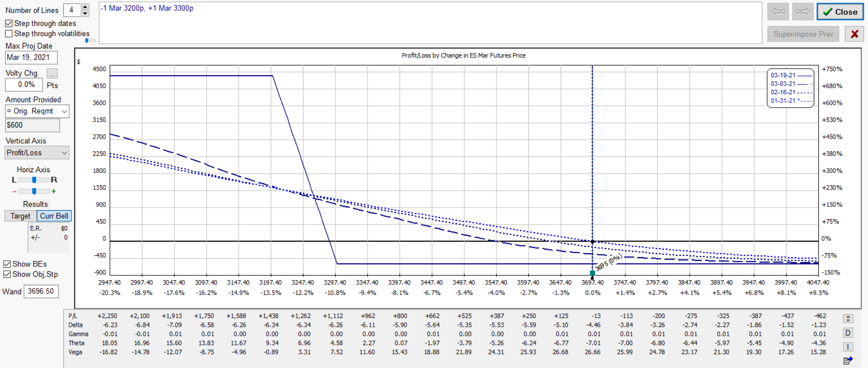Click the positions text box listing Mar puts
Viewport: 868px width, 368px height.
coord(430,23)
